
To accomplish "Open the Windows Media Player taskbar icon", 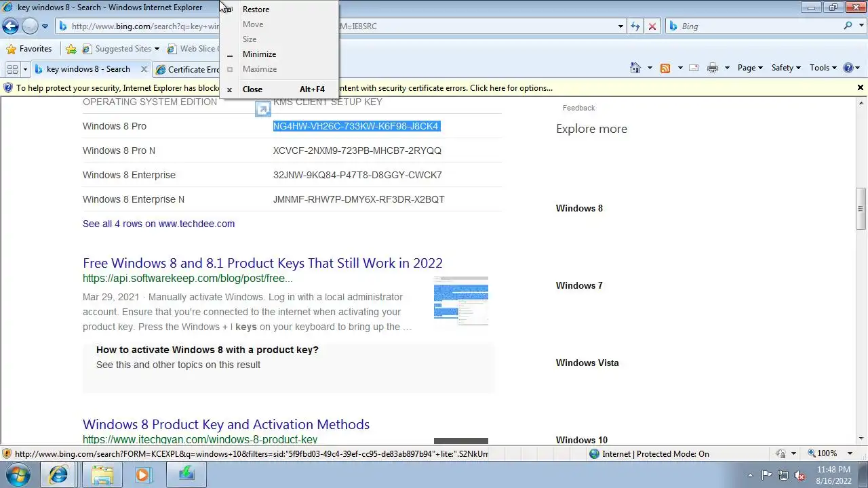I will (144, 475).
